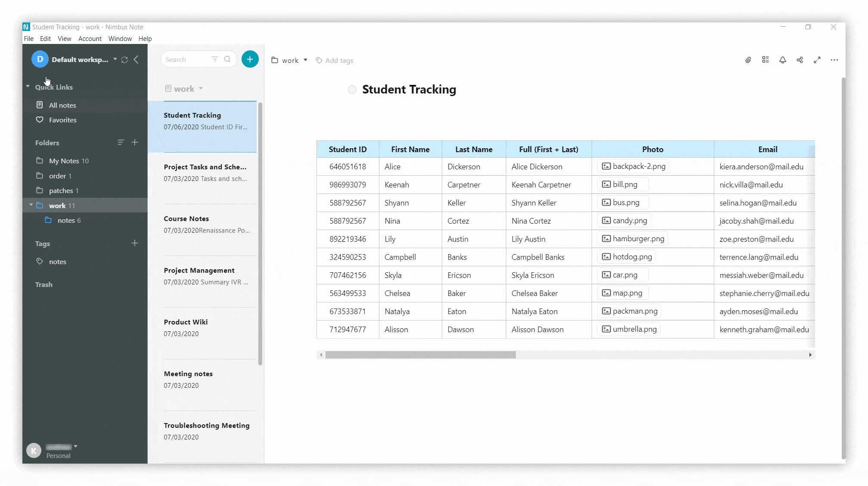Collapse the Quick Links section
Viewport: 868px width, 486px height.
tap(28, 87)
